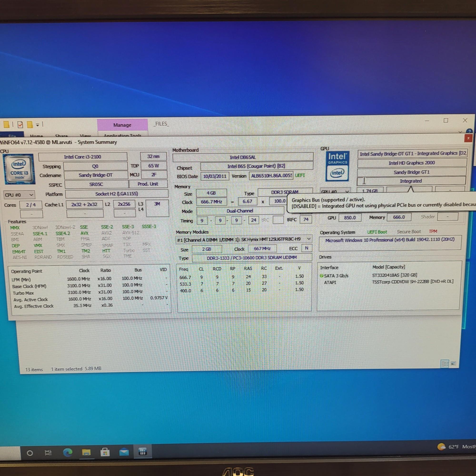This screenshot has height=476, width=476.
Task: Click the UEFI Boot label
Action: (x=377, y=232)
